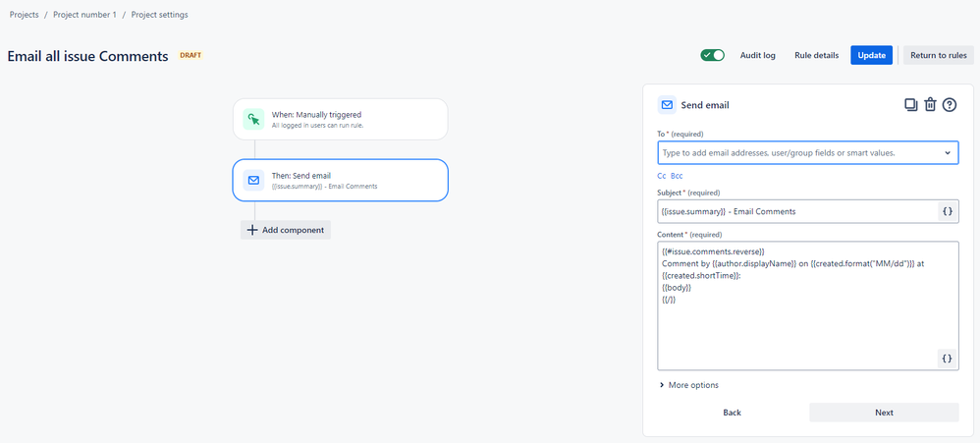The height and width of the screenshot is (443, 980).
Task: Click the Cc link
Action: click(662, 176)
